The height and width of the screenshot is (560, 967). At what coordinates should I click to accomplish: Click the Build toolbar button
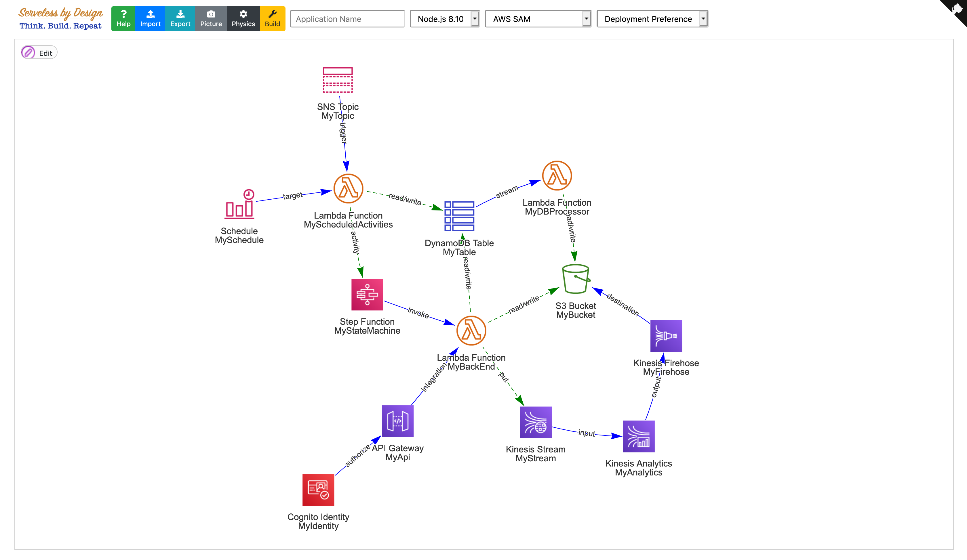(272, 18)
